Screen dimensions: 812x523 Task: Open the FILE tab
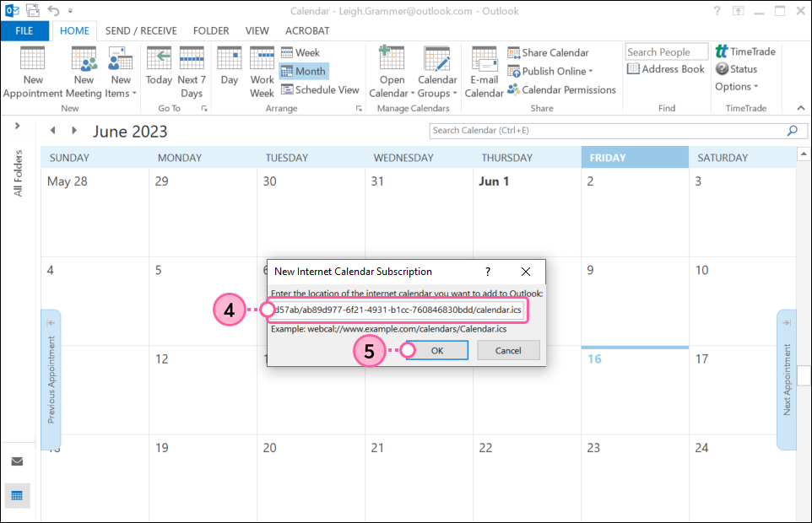(x=24, y=31)
